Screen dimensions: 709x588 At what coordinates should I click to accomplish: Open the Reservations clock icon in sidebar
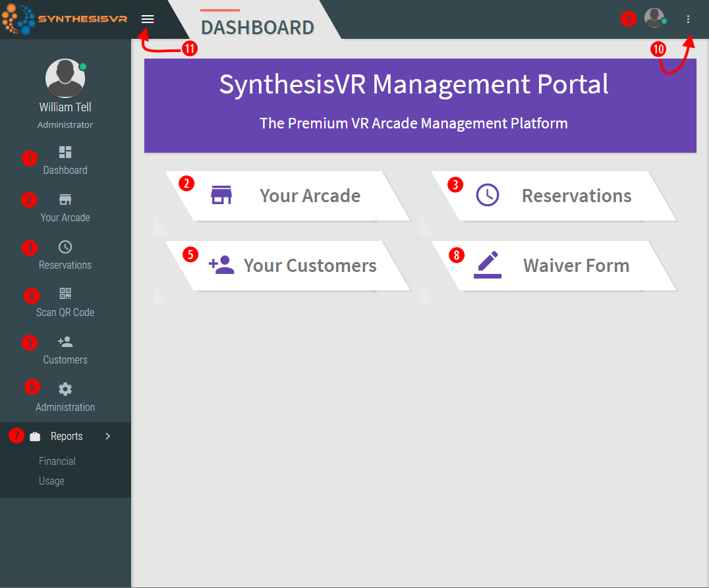point(65,246)
